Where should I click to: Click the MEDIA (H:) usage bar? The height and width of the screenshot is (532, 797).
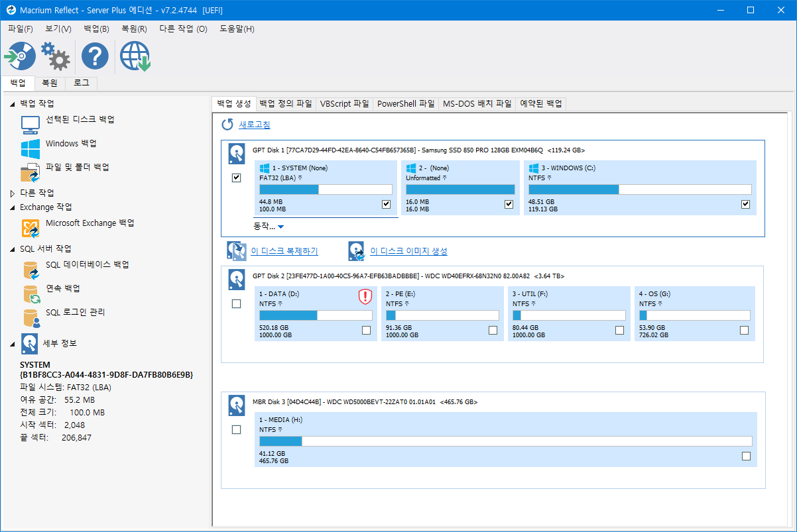[x=506, y=441]
